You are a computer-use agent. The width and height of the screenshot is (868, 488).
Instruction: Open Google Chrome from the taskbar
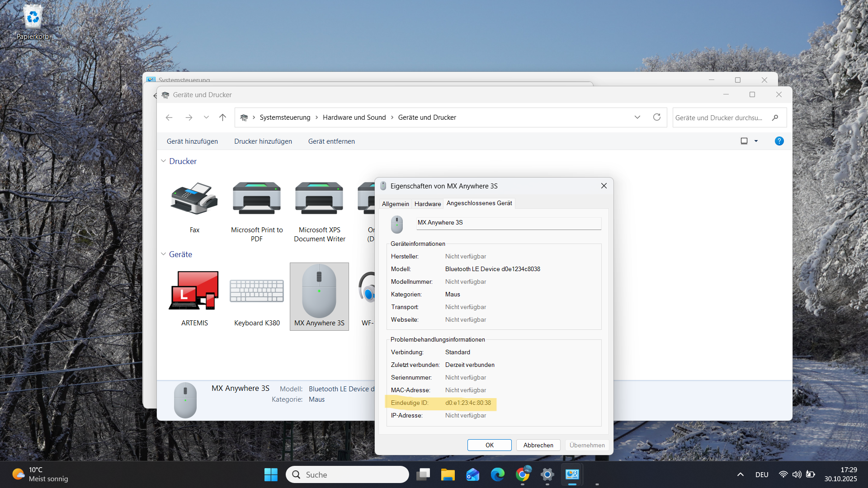(523, 474)
